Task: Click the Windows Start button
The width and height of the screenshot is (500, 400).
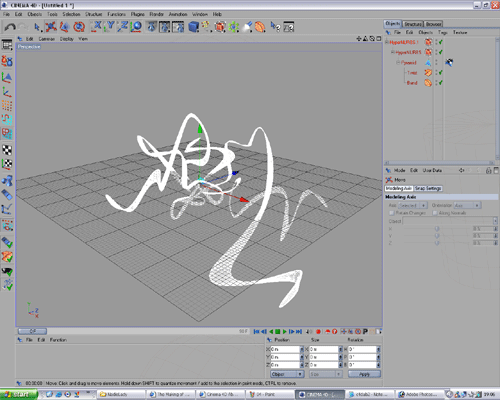Action: pos(18,394)
